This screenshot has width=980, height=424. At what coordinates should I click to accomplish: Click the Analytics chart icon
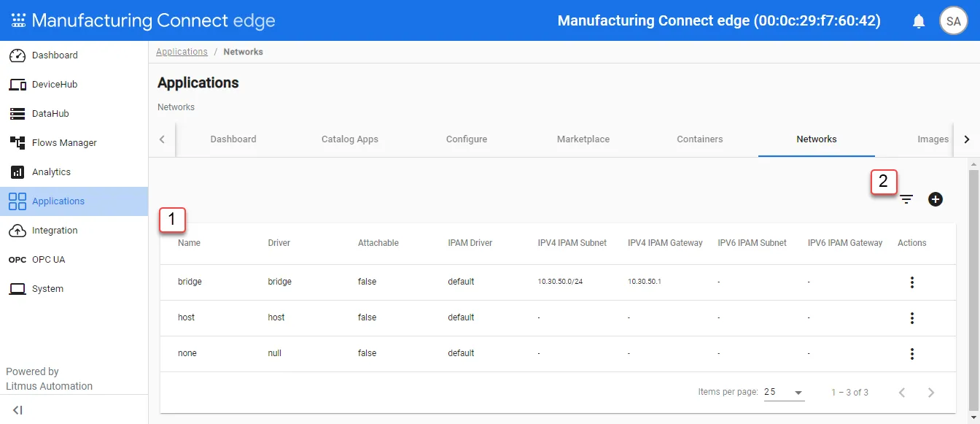(17, 172)
